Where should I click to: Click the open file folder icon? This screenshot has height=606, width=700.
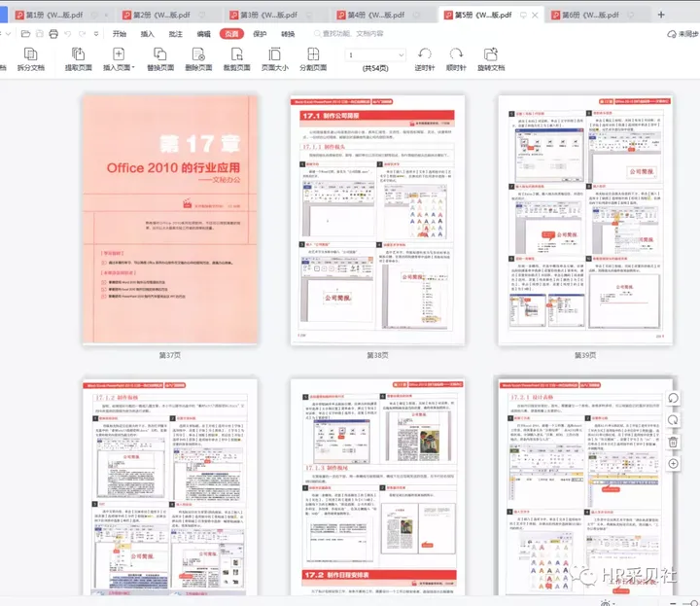25,34
